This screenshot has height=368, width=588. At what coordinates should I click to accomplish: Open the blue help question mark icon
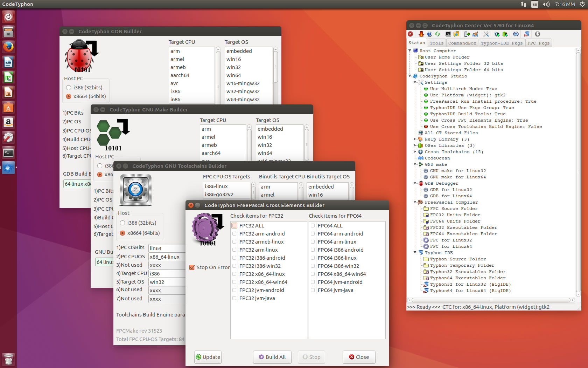(x=429, y=34)
